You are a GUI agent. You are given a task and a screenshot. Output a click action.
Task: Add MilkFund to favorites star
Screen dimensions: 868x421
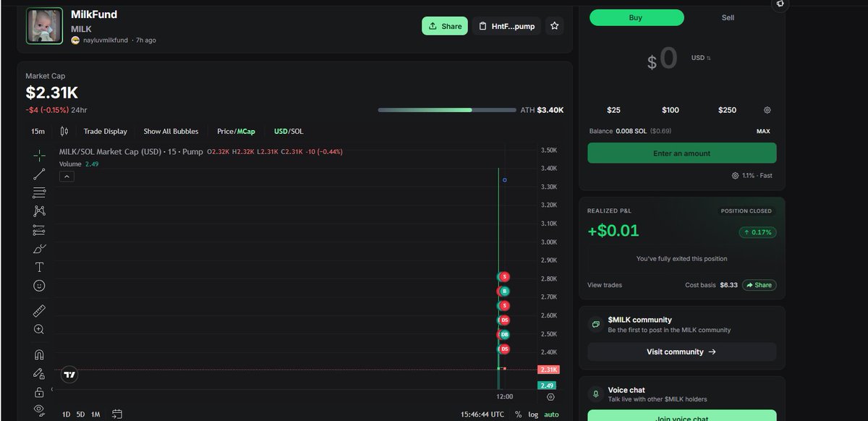point(554,26)
